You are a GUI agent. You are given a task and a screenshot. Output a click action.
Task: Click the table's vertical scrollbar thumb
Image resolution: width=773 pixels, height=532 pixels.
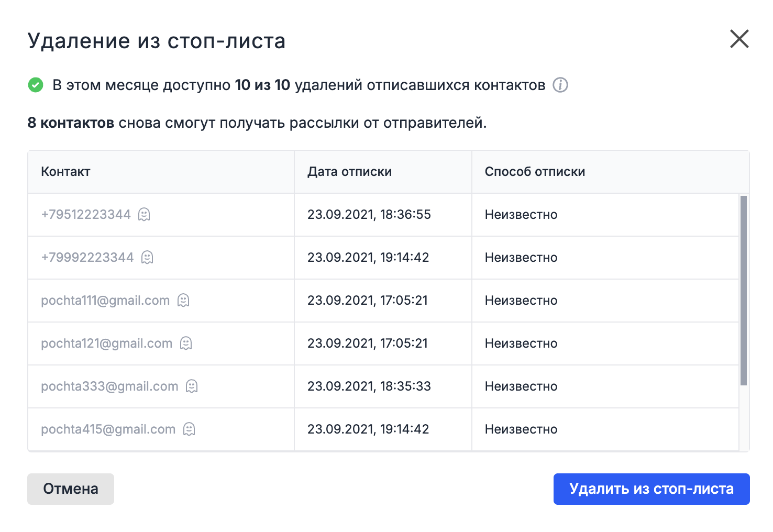click(x=744, y=291)
